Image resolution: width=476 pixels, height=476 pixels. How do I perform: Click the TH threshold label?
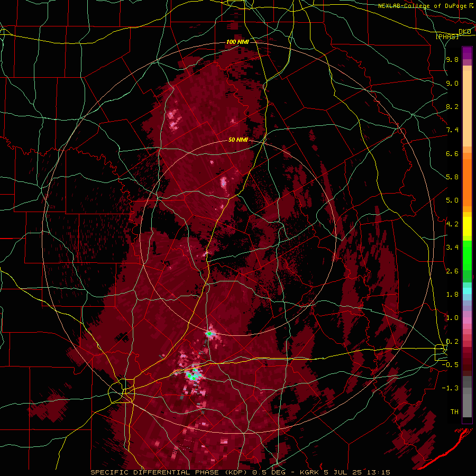454,412
